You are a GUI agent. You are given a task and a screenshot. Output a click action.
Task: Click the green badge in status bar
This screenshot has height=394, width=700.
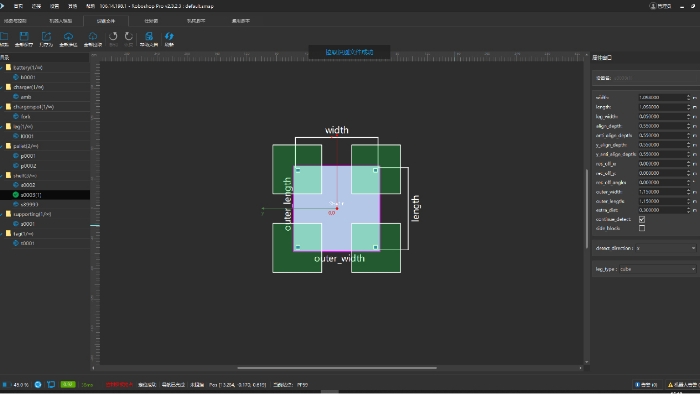68,385
